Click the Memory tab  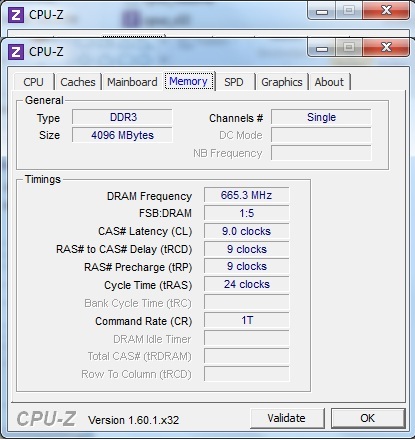[189, 81]
